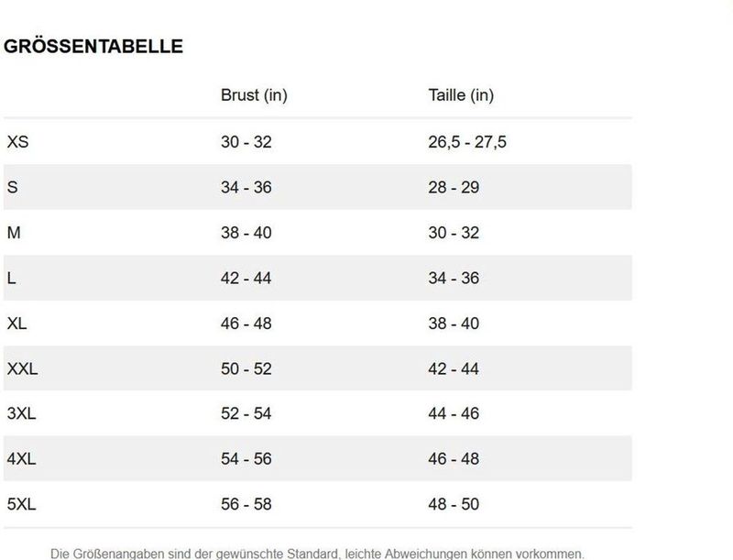Click the XS size row label
The image size is (733, 560).
tap(17, 142)
